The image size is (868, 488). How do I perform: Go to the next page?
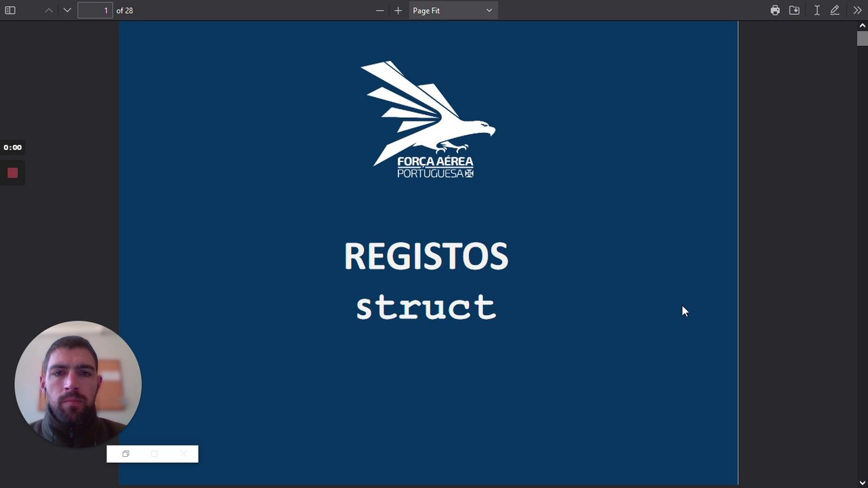(x=67, y=10)
